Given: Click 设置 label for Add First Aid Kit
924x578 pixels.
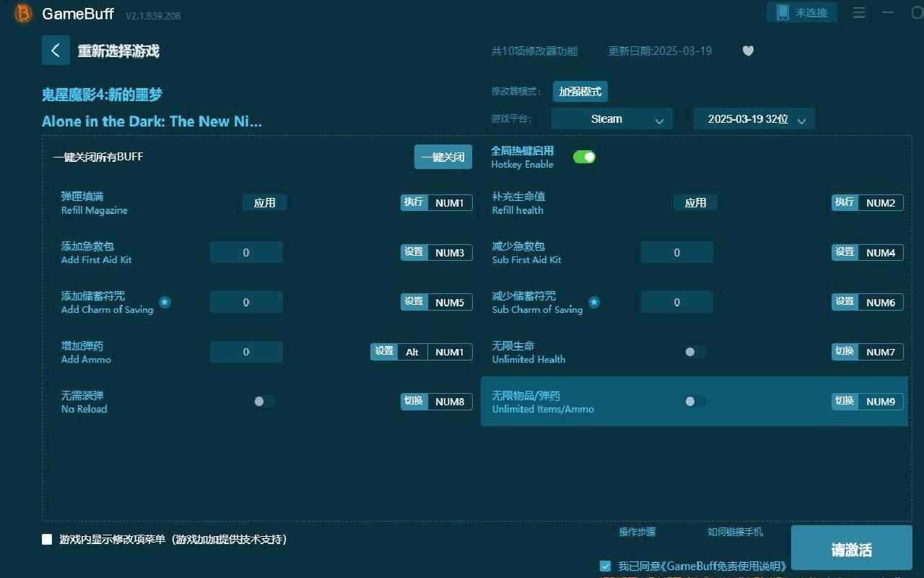Looking at the screenshot, I should click(x=414, y=252).
